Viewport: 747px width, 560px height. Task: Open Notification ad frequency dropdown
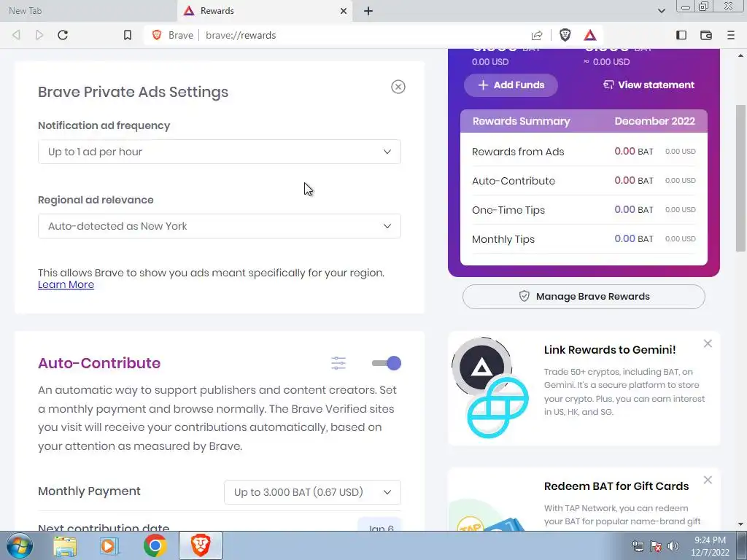[219, 152]
